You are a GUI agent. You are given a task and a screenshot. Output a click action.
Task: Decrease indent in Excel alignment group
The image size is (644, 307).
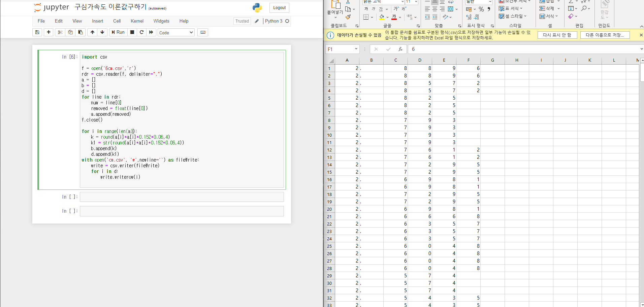[427, 17]
